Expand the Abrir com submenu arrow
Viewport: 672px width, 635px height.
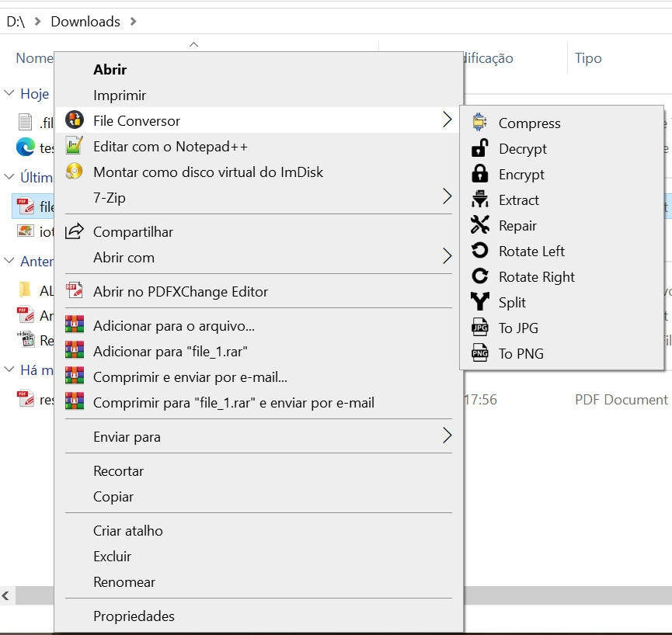click(x=447, y=256)
